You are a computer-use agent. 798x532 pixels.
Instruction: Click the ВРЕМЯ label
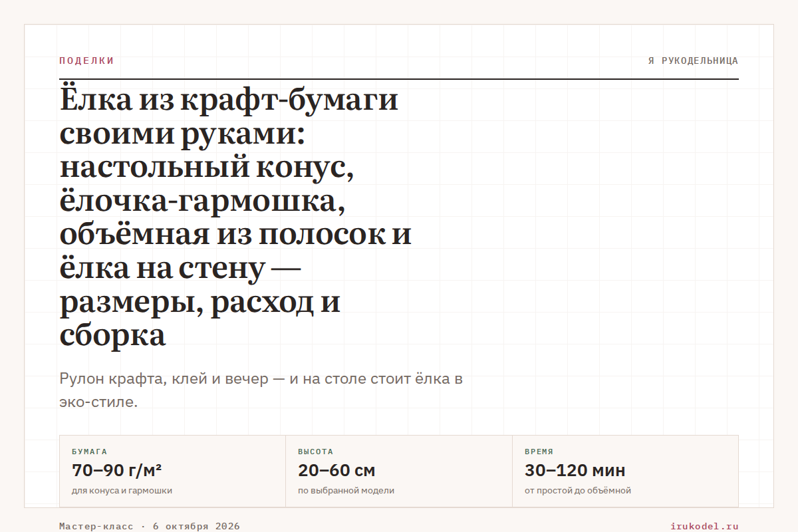[539, 452]
